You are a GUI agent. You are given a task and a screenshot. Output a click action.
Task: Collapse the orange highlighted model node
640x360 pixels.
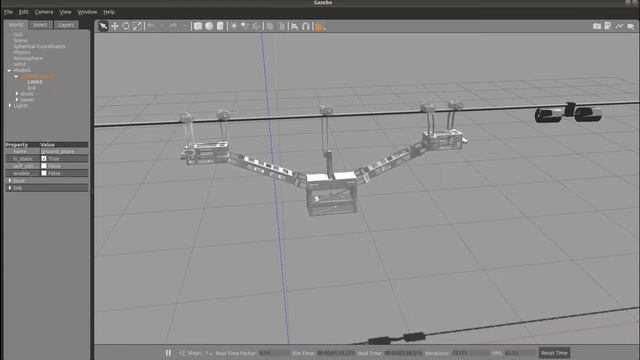(x=16, y=76)
